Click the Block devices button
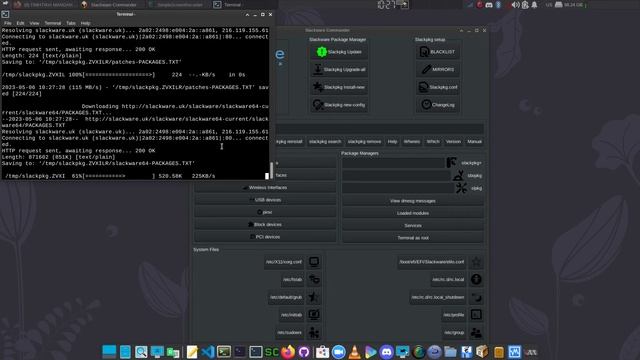 pos(265,224)
